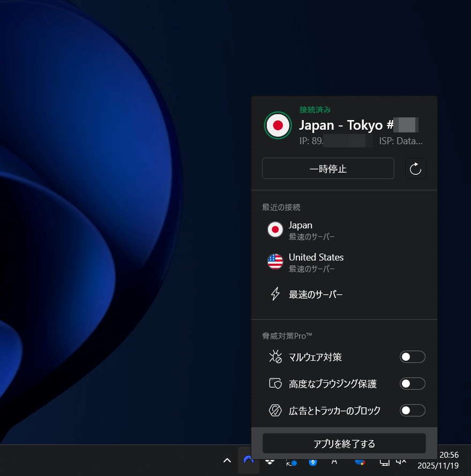Enable the マルウェア対策 toggle
Screen dimensions: 471x476
pos(412,356)
